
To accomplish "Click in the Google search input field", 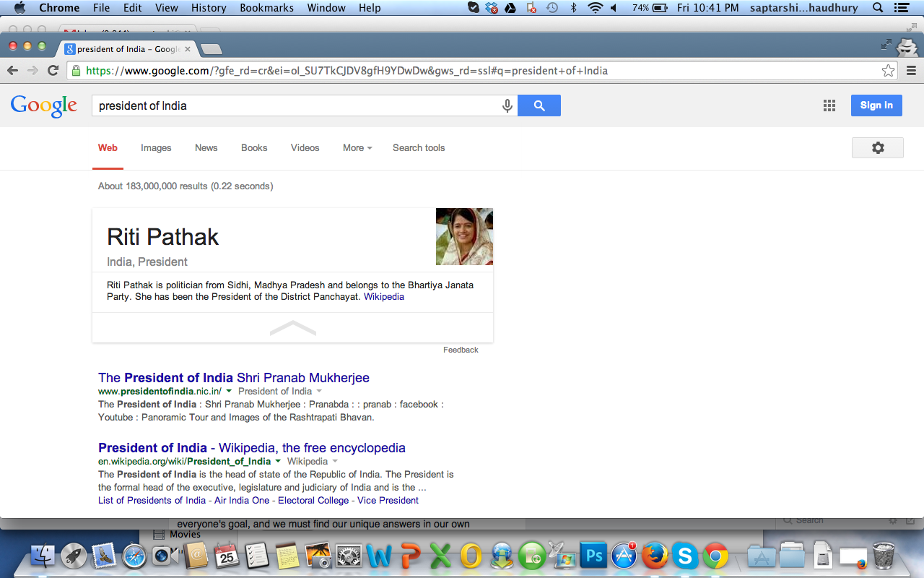I will coord(296,105).
